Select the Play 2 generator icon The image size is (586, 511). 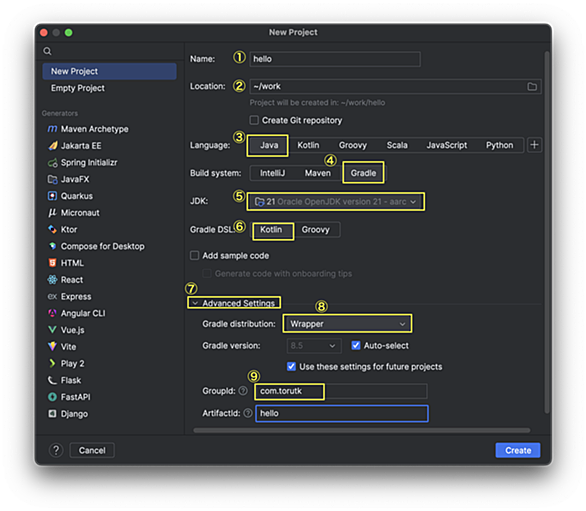(52, 363)
